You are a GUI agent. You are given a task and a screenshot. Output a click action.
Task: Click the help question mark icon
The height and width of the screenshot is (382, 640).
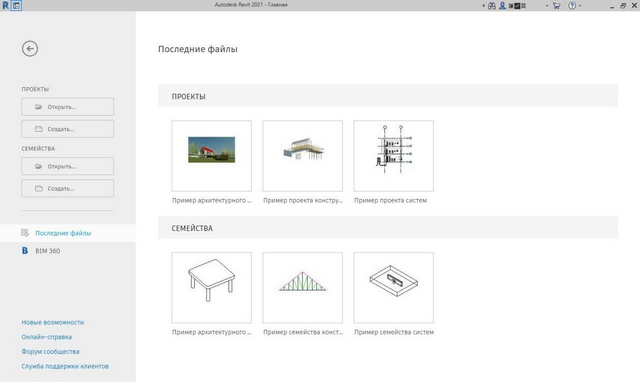pyautogui.click(x=572, y=6)
